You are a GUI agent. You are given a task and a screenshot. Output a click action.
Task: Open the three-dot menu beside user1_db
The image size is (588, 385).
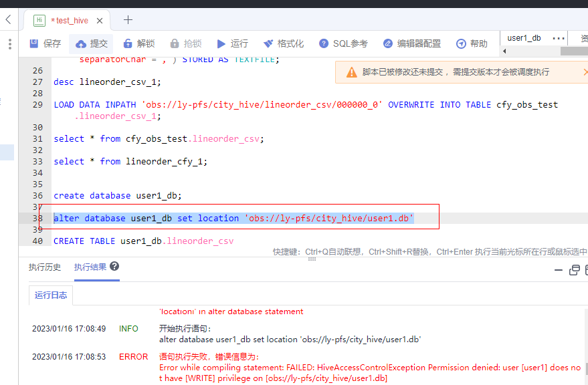pyautogui.click(x=559, y=38)
